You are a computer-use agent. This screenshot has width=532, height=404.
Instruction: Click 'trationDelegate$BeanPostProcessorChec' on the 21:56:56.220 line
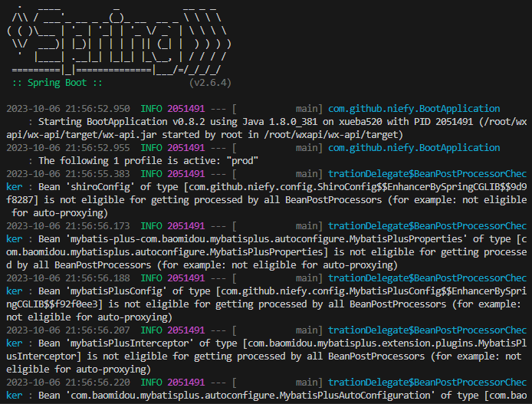428,383
